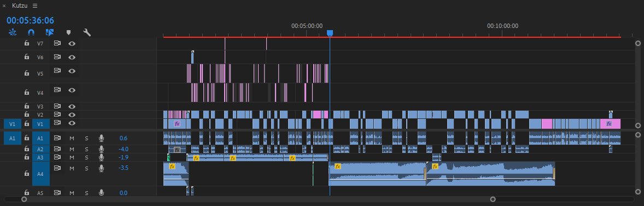Toggle lock on track V3

pos(27,106)
